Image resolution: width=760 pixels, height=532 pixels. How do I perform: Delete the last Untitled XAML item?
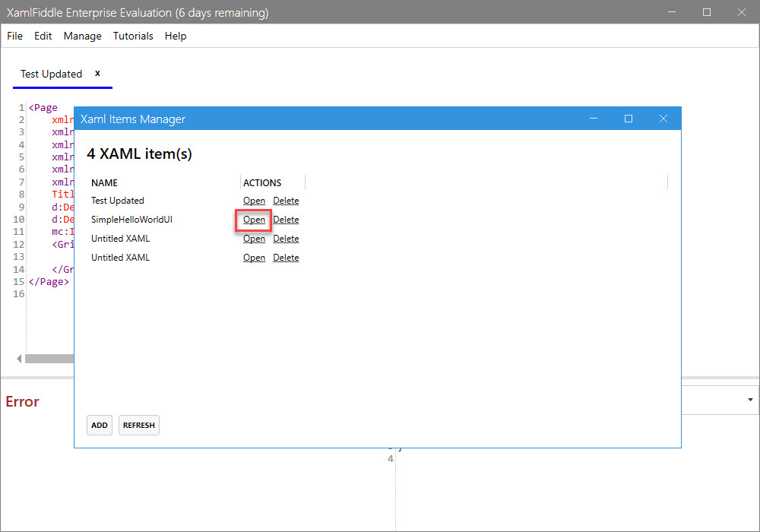coord(286,258)
